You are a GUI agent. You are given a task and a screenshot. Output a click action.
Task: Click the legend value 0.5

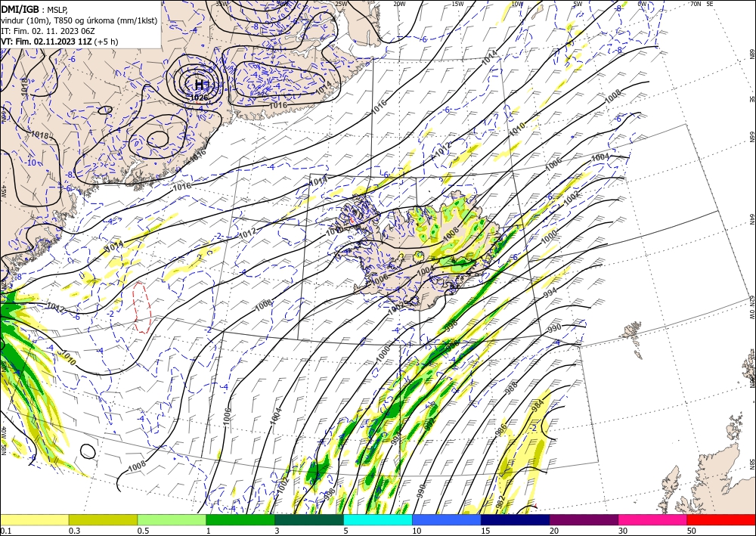143,531
